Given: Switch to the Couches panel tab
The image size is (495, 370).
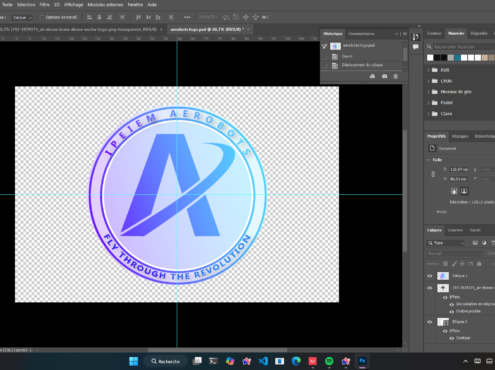Looking at the screenshot, I should pos(455,230).
